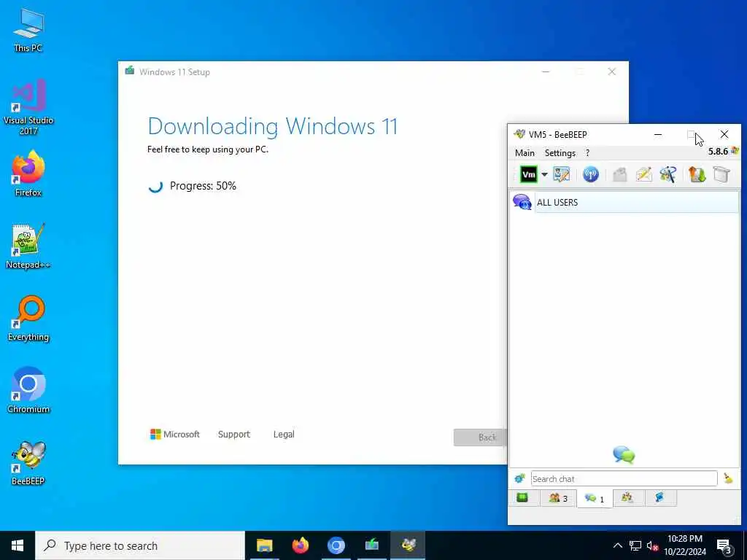
Task: Click the blue-ring tool icon beside the envelope pencil
Action: coord(668,174)
